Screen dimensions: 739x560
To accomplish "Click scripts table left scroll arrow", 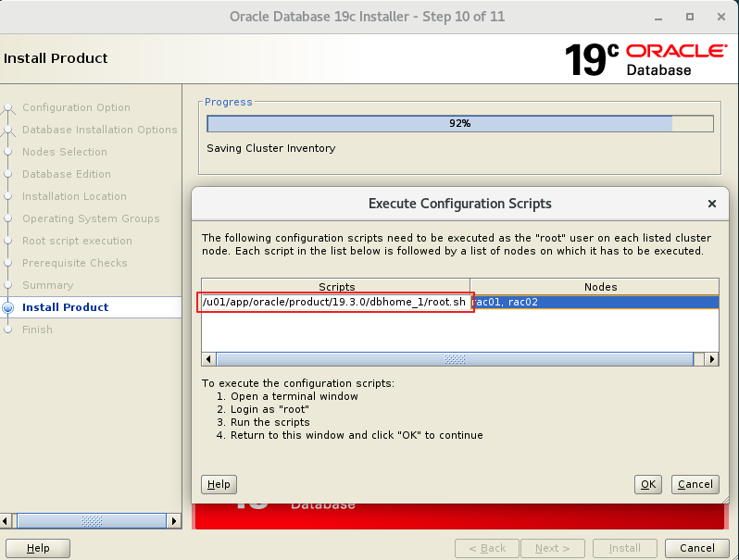I will tap(208, 359).
